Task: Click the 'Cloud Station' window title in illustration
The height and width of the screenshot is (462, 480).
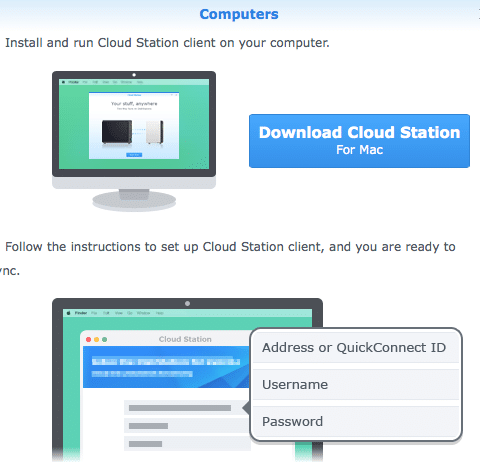Action: [x=185, y=339]
